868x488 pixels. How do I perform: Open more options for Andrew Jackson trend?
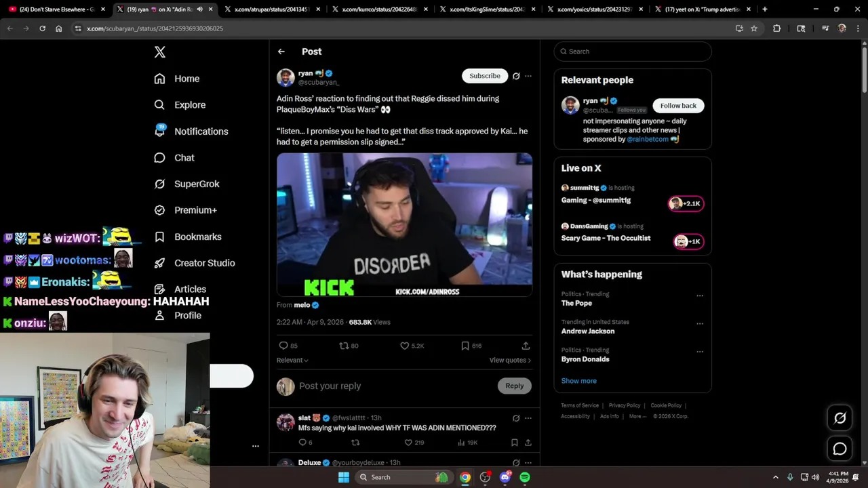[x=700, y=324]
